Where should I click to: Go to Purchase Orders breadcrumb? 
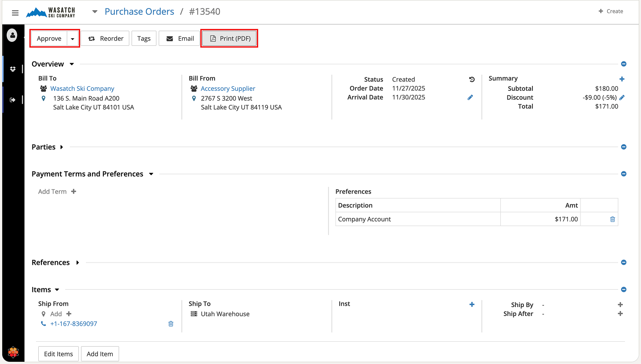pos(139,12)
